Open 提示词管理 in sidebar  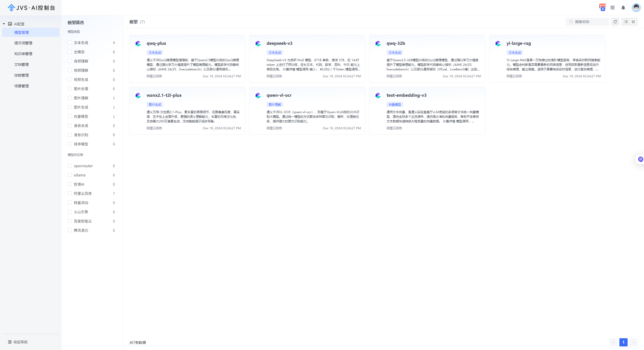pos(23,43)
